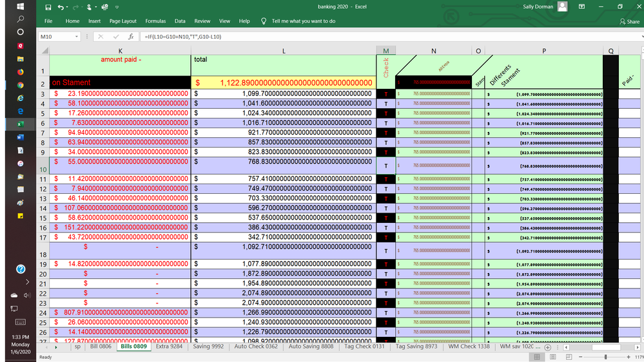Switch to the Home ribbon tab

click(72, 21)
